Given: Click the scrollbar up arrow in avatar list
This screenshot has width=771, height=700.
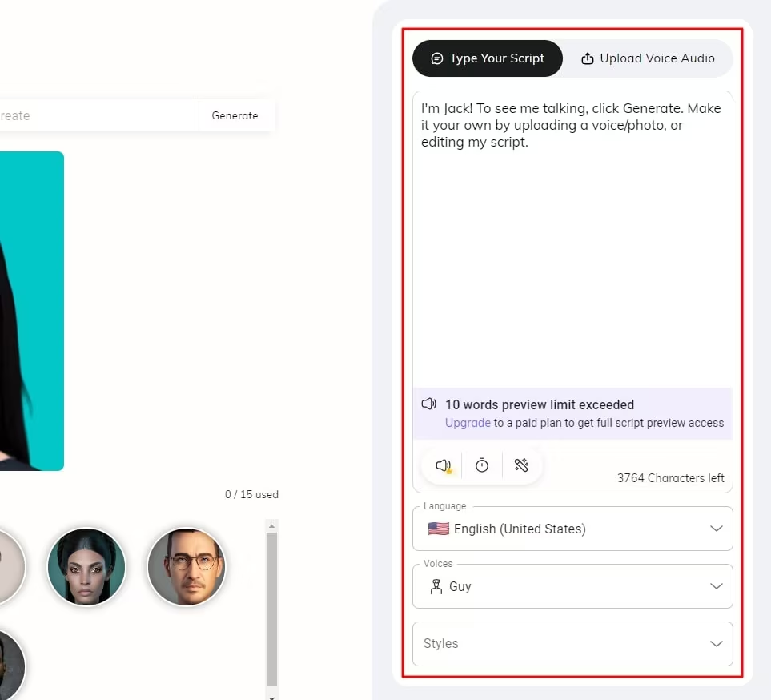Looking at the screenshot, I should [271, 526].
